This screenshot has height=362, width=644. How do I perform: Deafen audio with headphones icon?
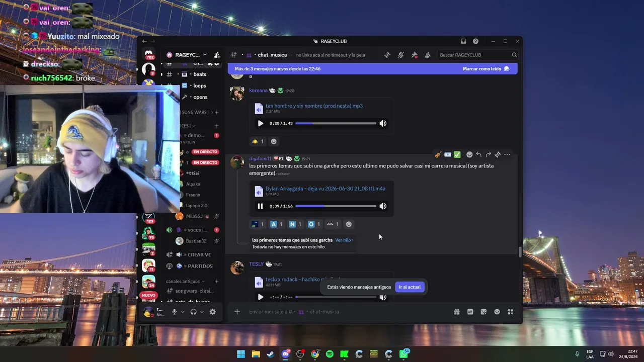click(x=193, y=312)
